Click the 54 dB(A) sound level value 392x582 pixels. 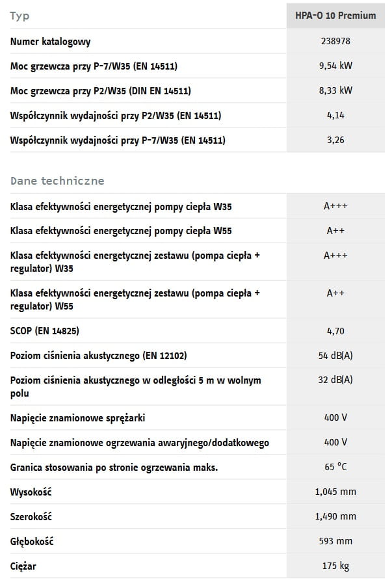(335, 356)
